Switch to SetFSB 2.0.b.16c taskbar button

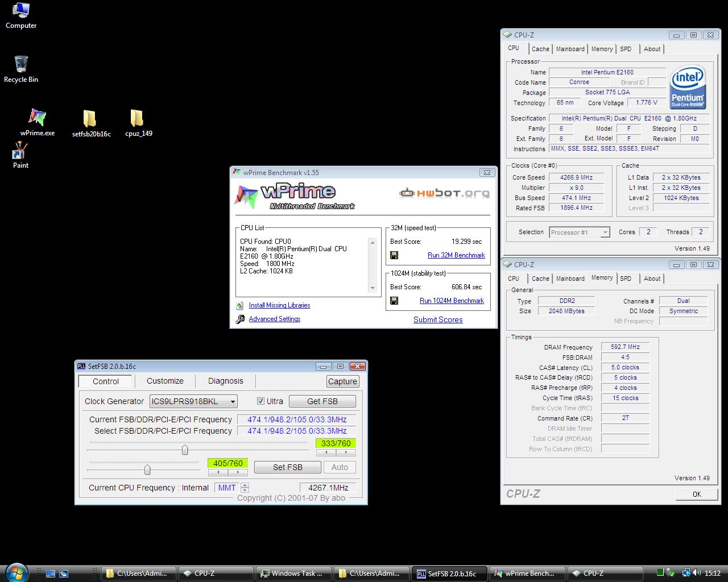tap(450, 573)
